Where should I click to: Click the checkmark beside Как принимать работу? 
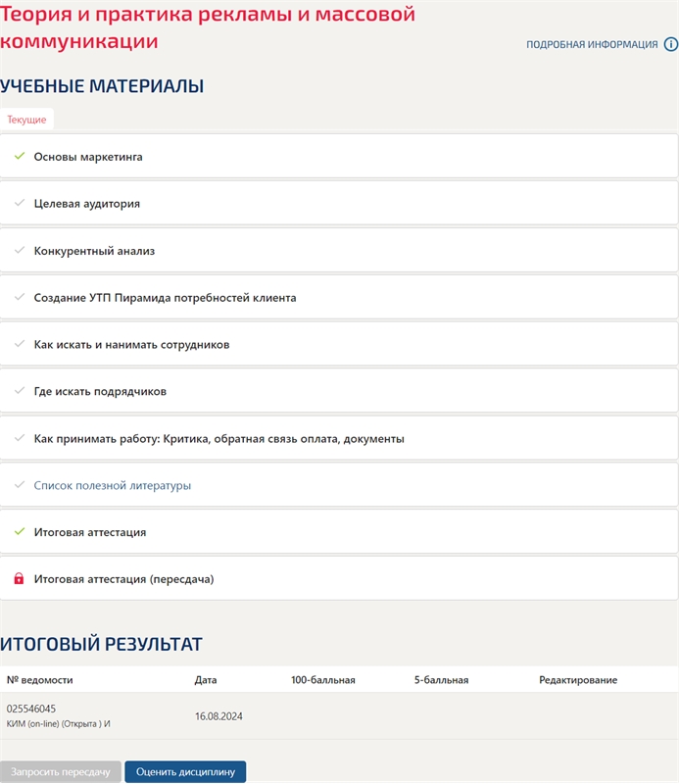pos(20,438)
